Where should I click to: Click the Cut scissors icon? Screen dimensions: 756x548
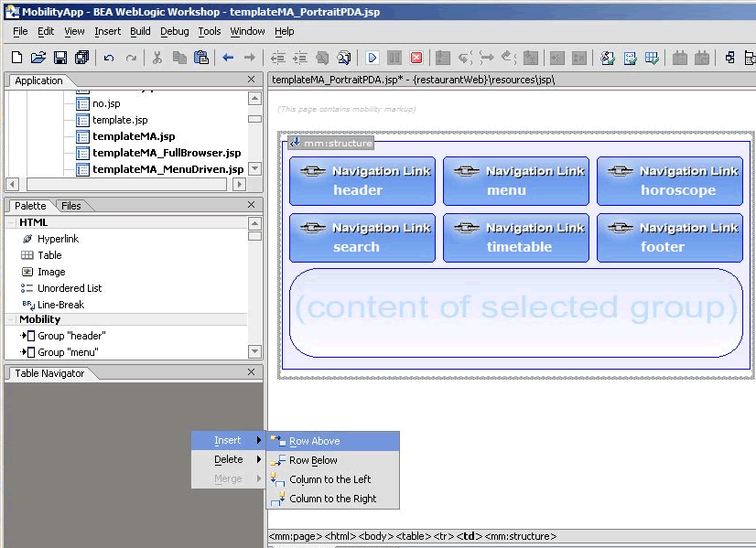[x=157, y=58]
